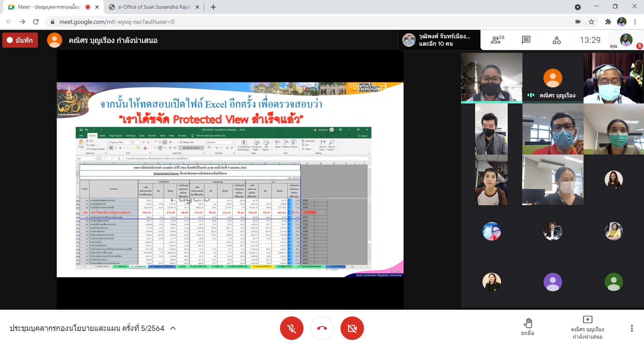
Task: Expand meeting details chevron beside title
Action: (173, 328)
